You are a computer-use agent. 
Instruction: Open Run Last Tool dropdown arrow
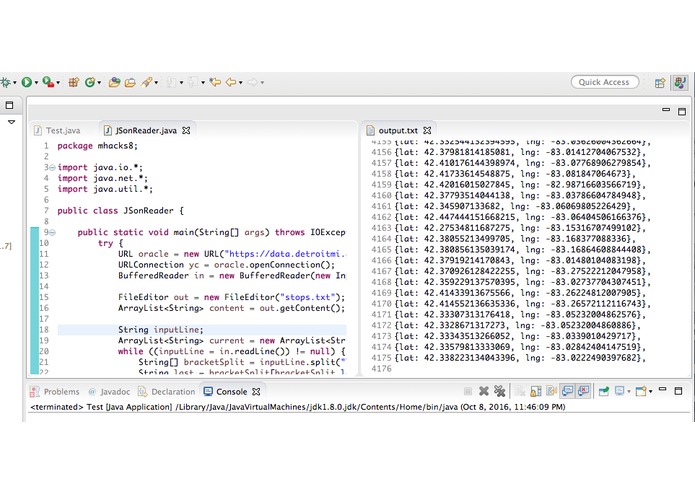[58, 83]
